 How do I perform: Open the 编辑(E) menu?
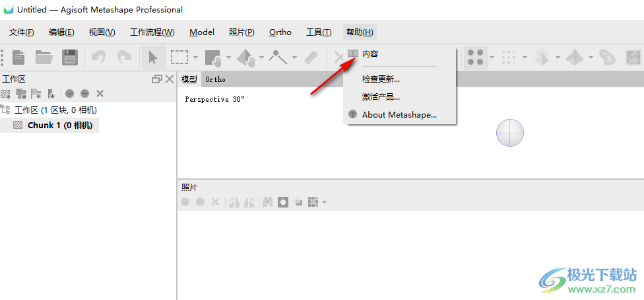tap(61, 32)
